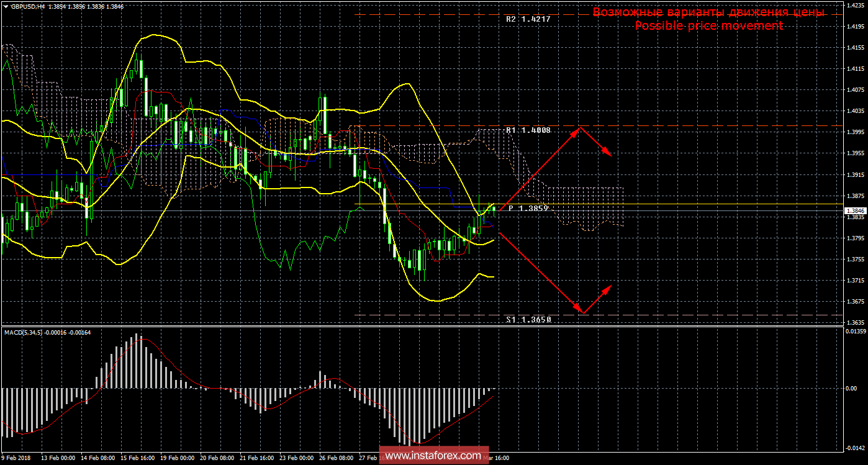Viewport: 868px width, 465px height.
Task: Click the "Possible price movement" heading
Action: (708, 25)
